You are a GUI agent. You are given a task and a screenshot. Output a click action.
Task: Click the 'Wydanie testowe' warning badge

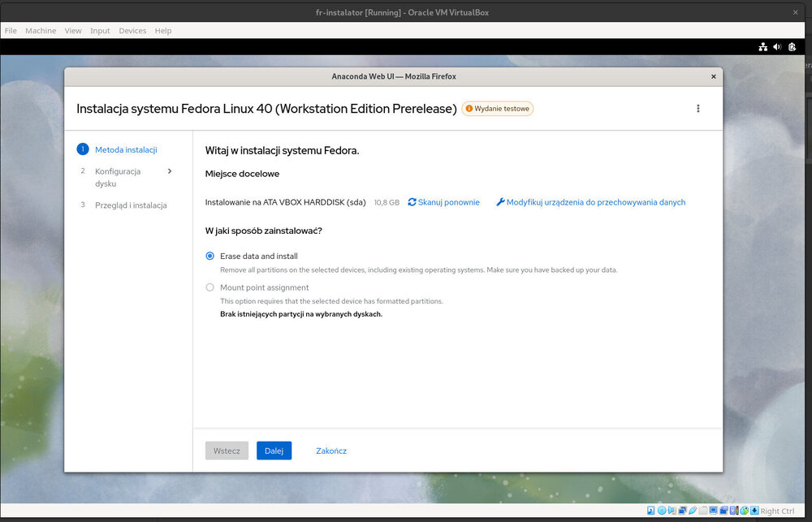497,109
